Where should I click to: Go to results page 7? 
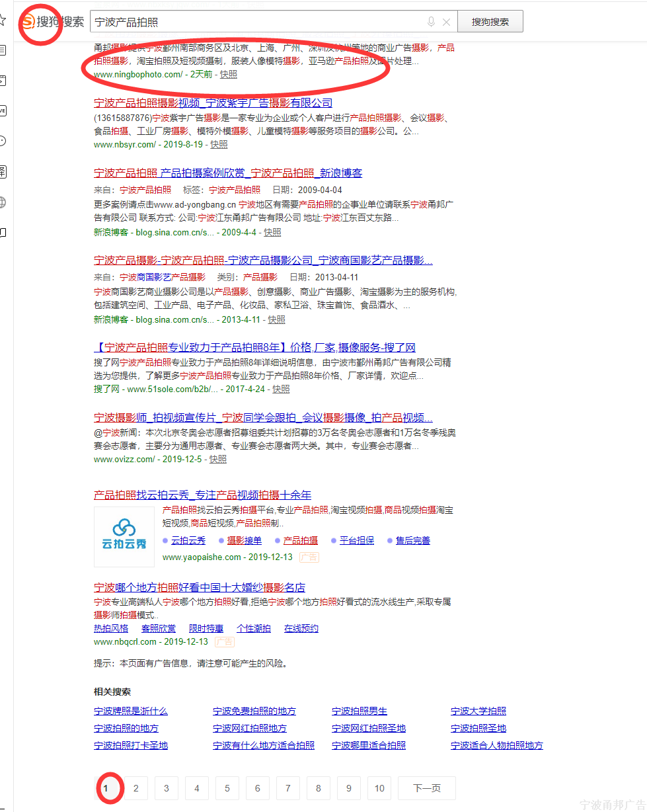pyautogui.click(x=288, y=788)
